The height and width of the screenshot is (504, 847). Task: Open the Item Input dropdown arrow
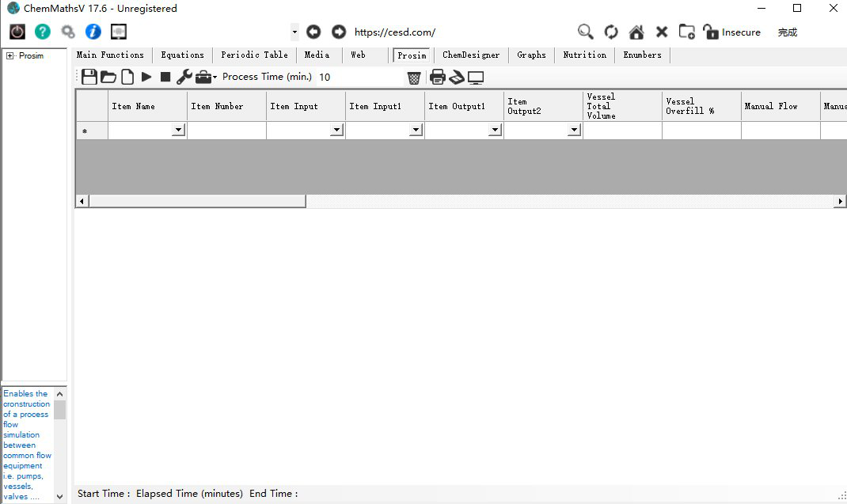[x=336, y=131]
